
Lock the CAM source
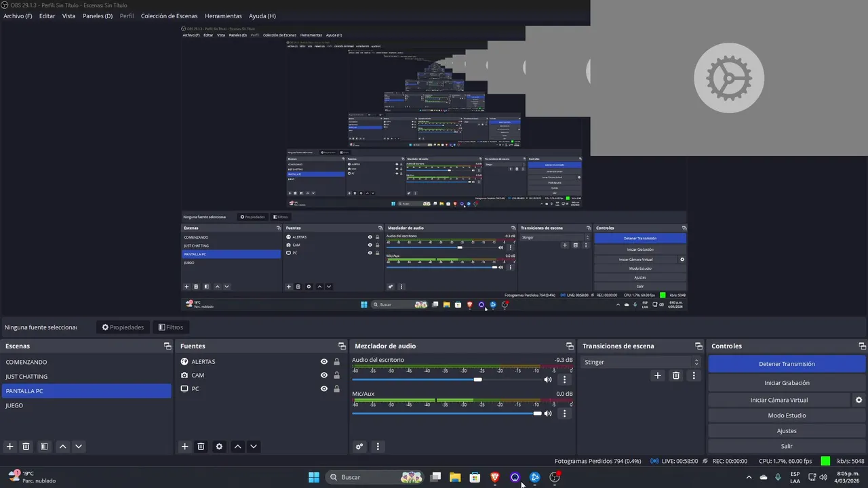(336, 375)
